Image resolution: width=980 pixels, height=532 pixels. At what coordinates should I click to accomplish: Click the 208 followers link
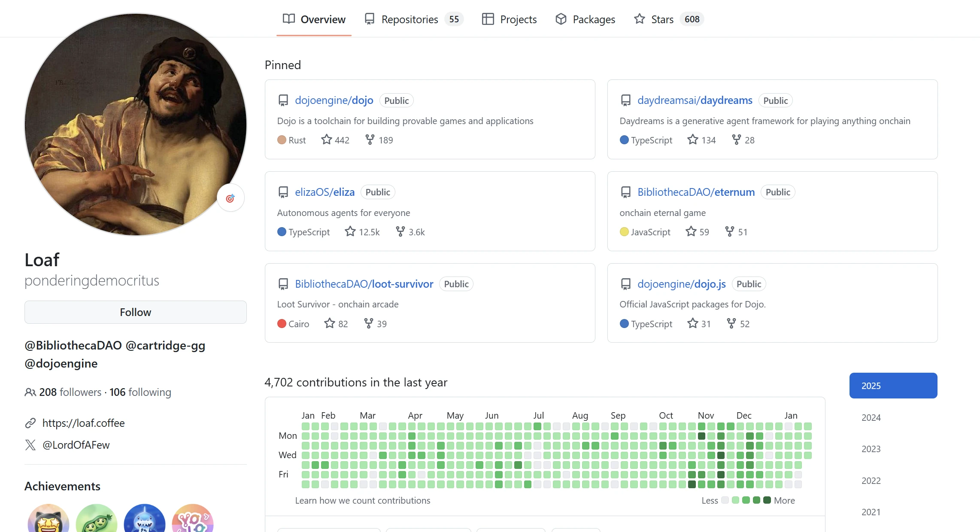pyautogui.click(x=70, y=392)
